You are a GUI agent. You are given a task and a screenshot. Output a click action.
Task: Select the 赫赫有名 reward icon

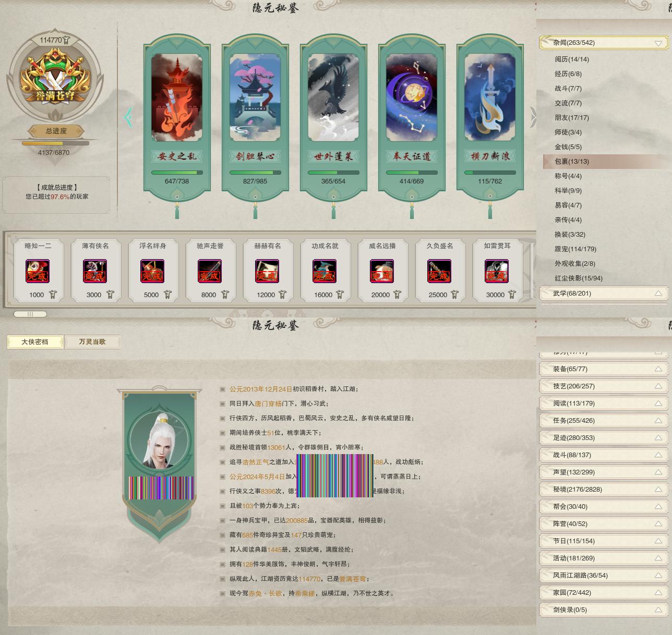click(267, 271)
